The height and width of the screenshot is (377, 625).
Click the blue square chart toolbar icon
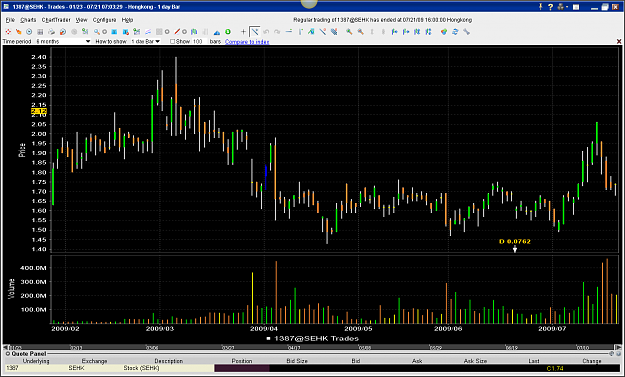[114, 31]
